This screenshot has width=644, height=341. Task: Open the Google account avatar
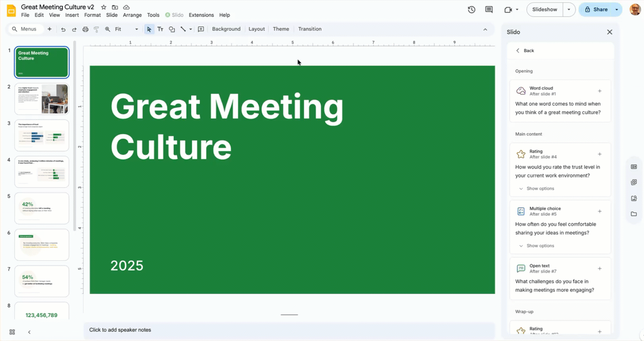pyautogui.click(x=635, y=10)
